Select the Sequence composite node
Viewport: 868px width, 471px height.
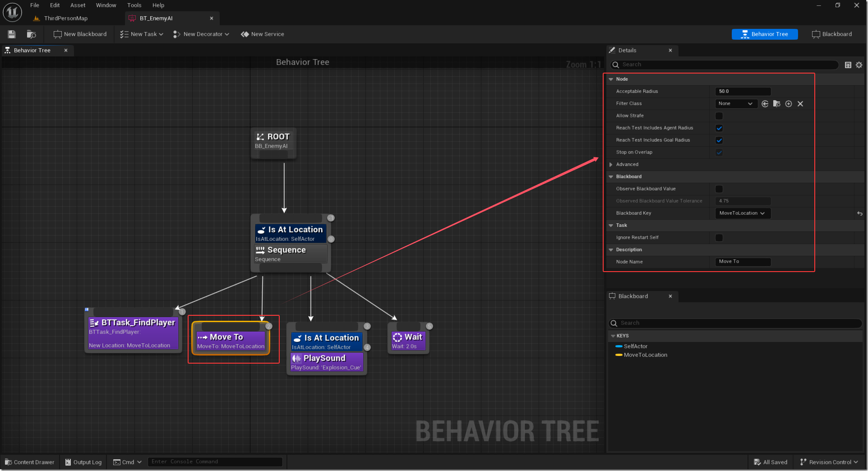(291, 254)
